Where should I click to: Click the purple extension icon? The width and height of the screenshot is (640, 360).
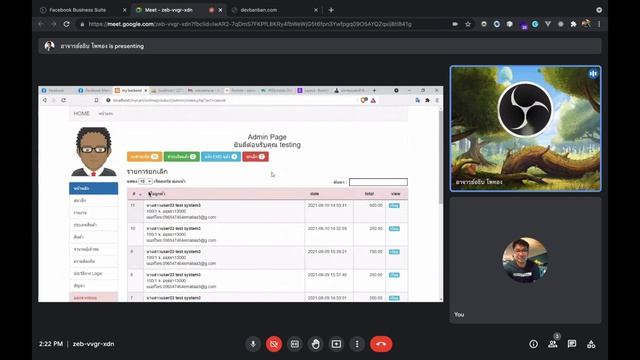(523, 25)
